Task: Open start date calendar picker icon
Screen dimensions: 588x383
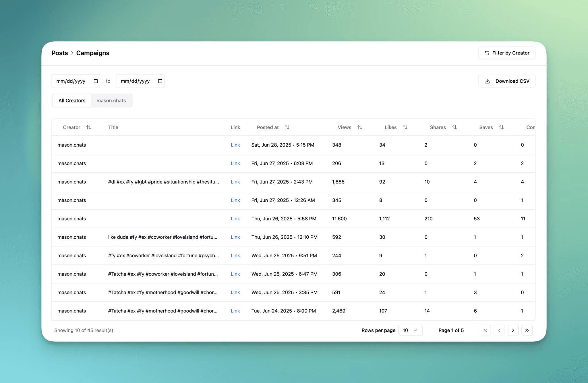Action: pyautogui.click(x=96, y=81)
